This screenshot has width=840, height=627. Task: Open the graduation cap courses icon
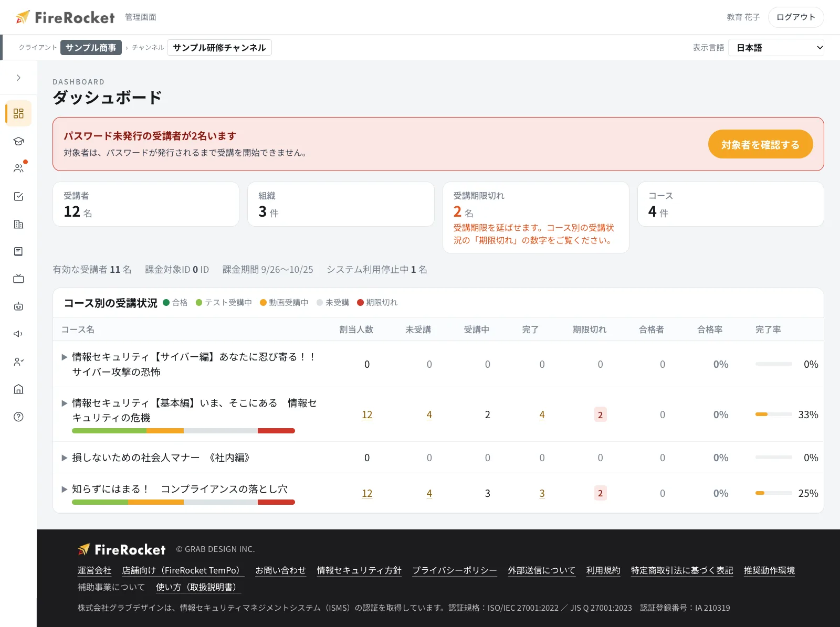(18, 141)
